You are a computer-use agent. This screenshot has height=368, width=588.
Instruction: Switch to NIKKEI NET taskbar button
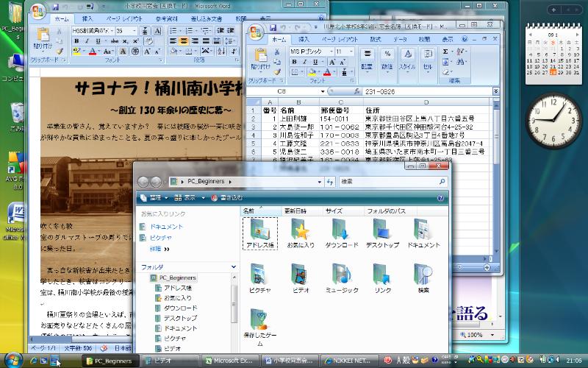(x=349, y=361)
